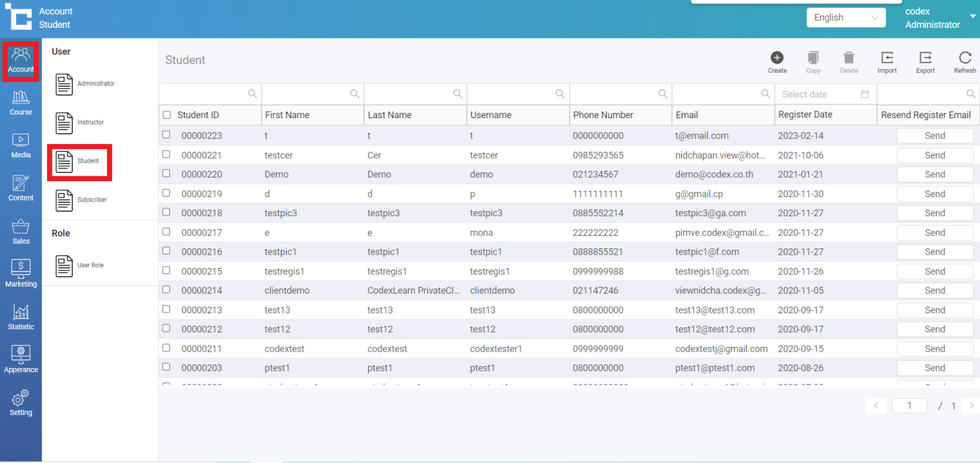Open the Instructor user page
This screenshot has width=980, height=463.
coord(78,123)
